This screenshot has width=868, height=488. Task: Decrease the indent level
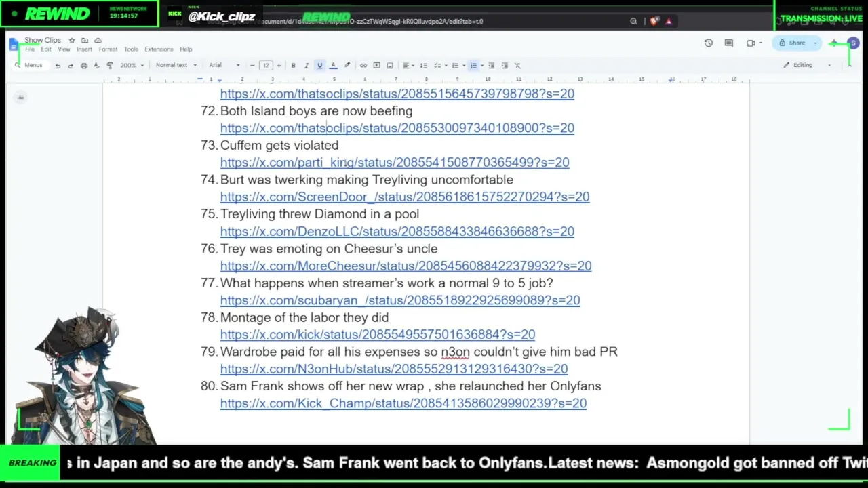pyautogui.click(x=491, y=66)
